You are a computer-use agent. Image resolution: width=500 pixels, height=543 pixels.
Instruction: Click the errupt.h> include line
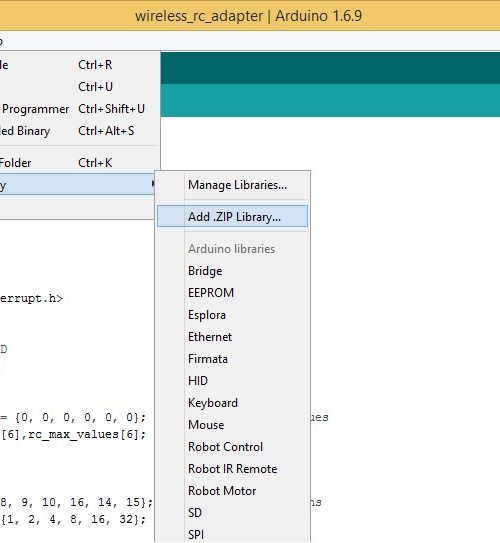pos(32,299)
